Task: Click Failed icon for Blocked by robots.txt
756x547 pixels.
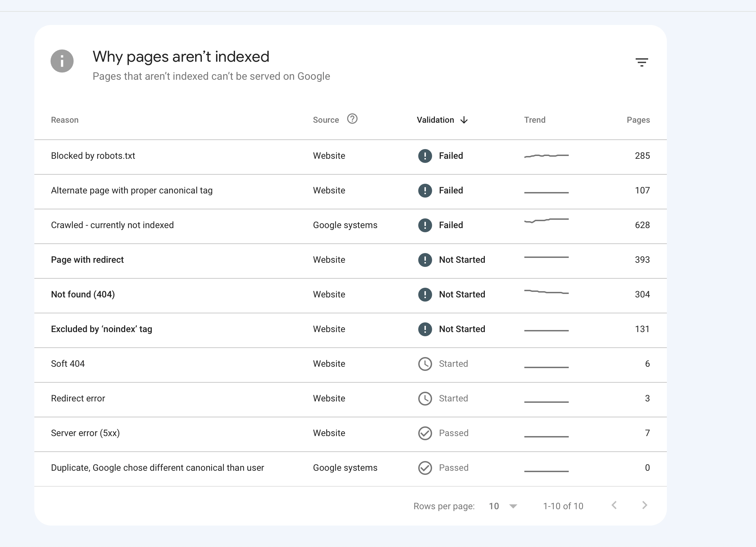Action: pos(425,156)
